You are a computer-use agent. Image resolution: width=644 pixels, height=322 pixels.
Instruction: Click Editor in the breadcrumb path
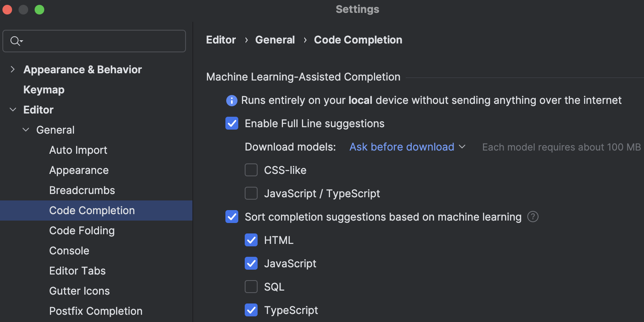[x=221, y=40]
